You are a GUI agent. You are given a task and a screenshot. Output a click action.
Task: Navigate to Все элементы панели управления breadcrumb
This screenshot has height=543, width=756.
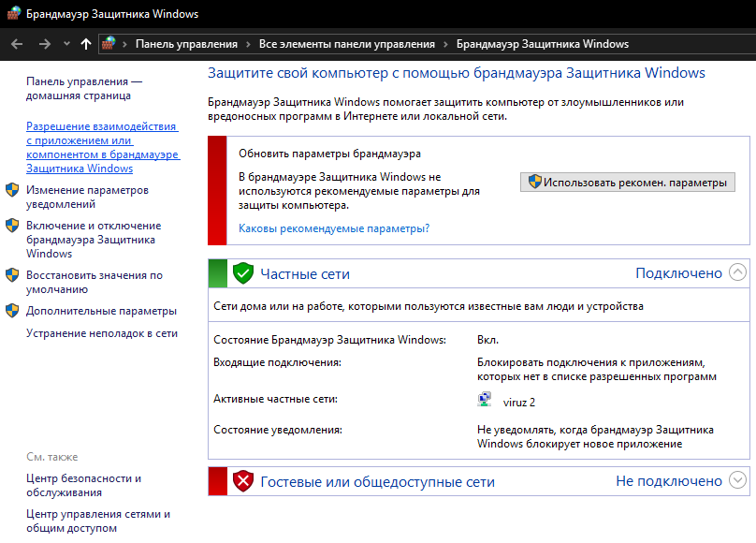tap(347, 44)
